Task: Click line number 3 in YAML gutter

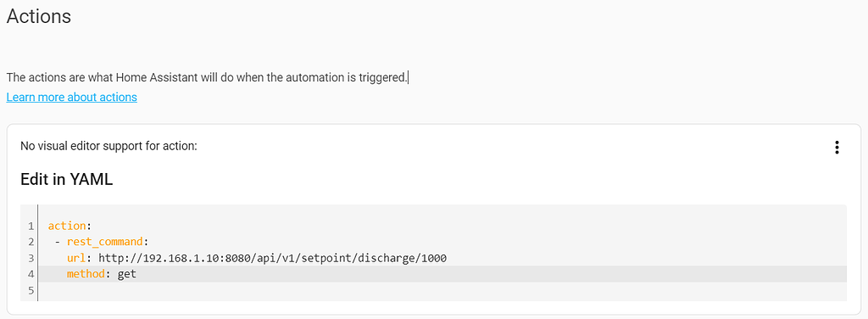Action: pos(31,258)
